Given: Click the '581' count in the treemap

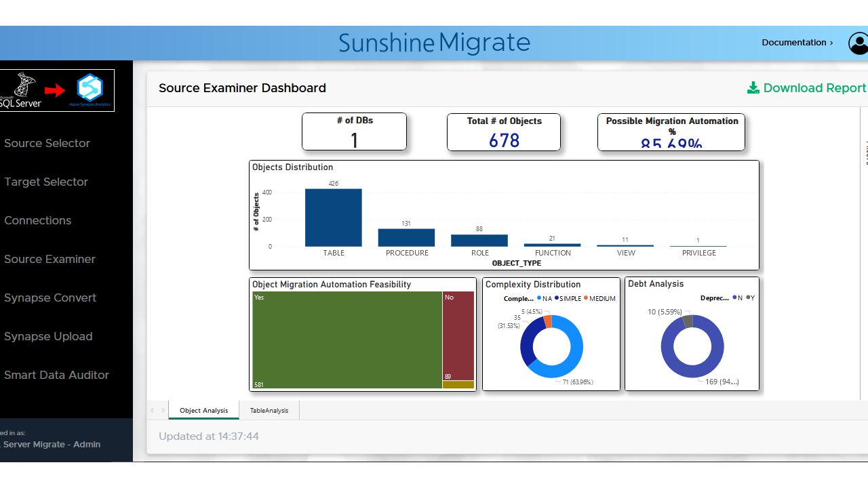Looking at the screenshot, I should (258, 385).
